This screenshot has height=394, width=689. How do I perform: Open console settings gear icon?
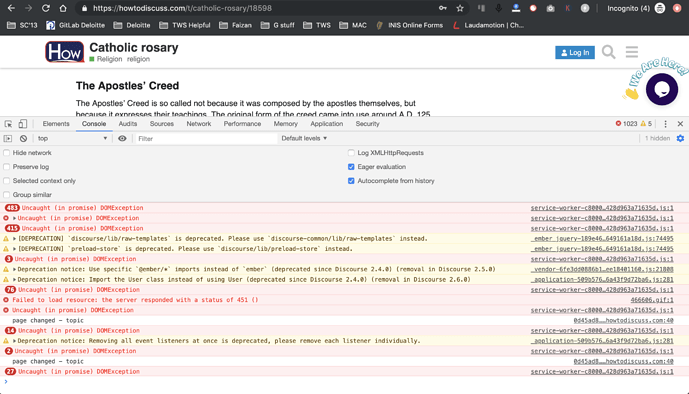pos(680,138)
